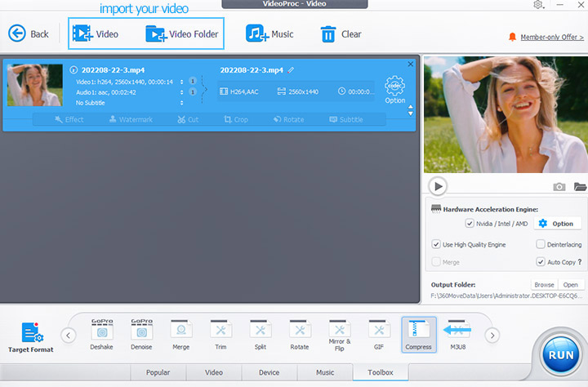Toggle the Nvidia / Intel / AMD checkbox
588x387 pixels.
point(470,224)
